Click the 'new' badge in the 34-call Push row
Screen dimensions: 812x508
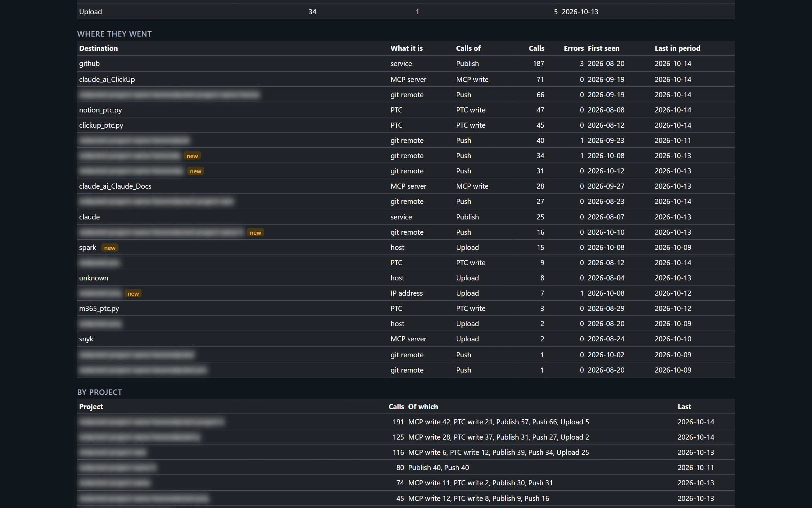pyautogui.click(x=192, y=156)
